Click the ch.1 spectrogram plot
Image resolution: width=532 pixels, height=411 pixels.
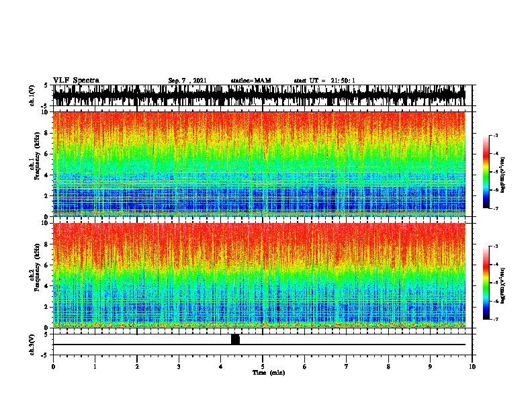259,164
